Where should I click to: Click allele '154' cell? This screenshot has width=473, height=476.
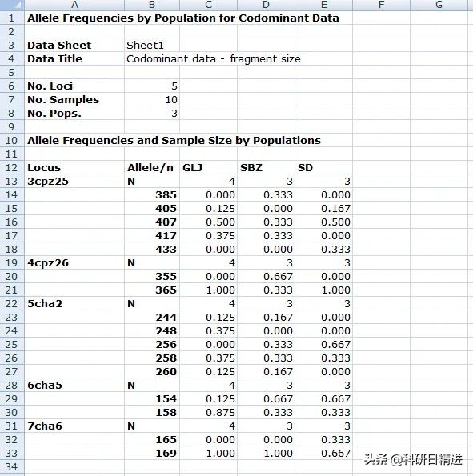pos(152,399)
